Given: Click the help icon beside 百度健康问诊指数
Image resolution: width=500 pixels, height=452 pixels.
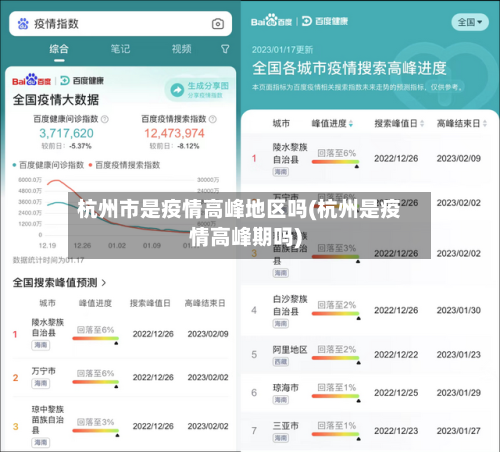Looking at the screenshot, I should tap(105, 119).
